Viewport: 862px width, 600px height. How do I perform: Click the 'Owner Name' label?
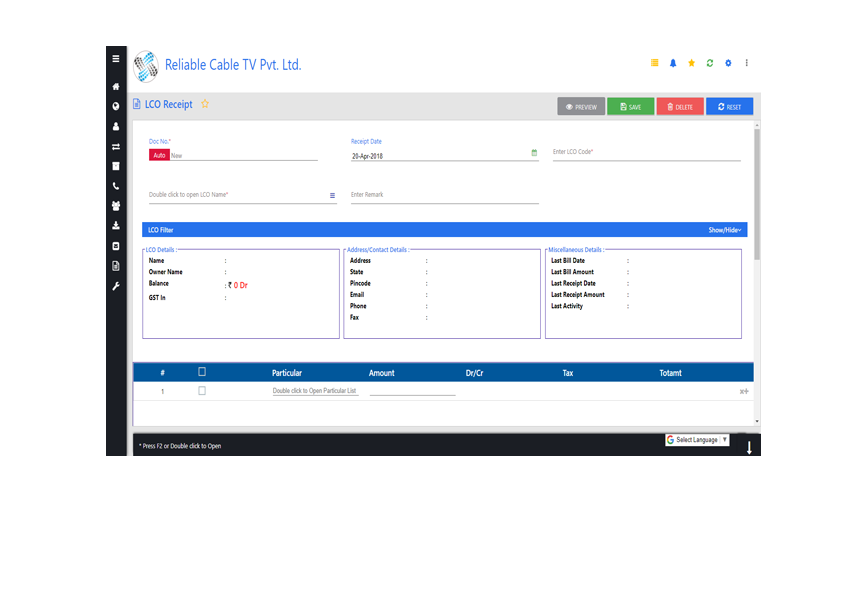(165, 272)
